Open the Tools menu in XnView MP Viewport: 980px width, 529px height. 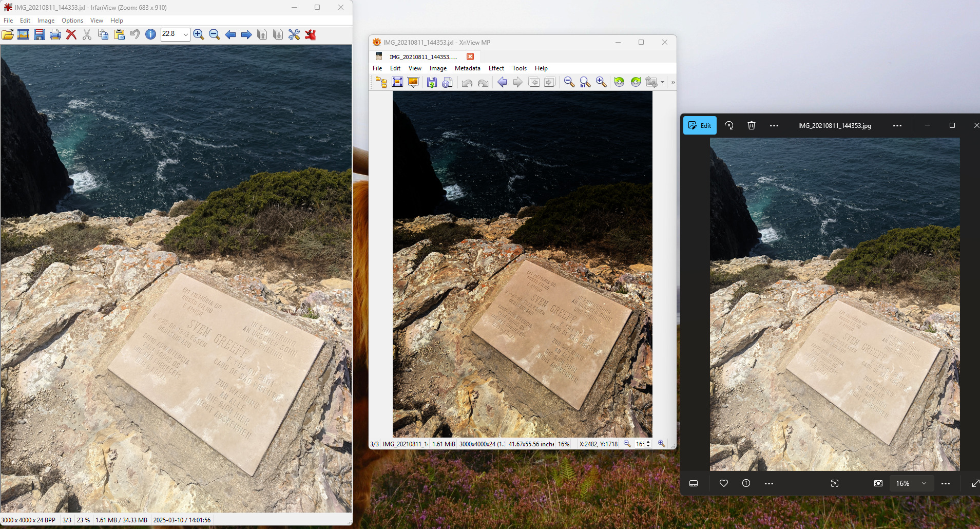point(520,68)
